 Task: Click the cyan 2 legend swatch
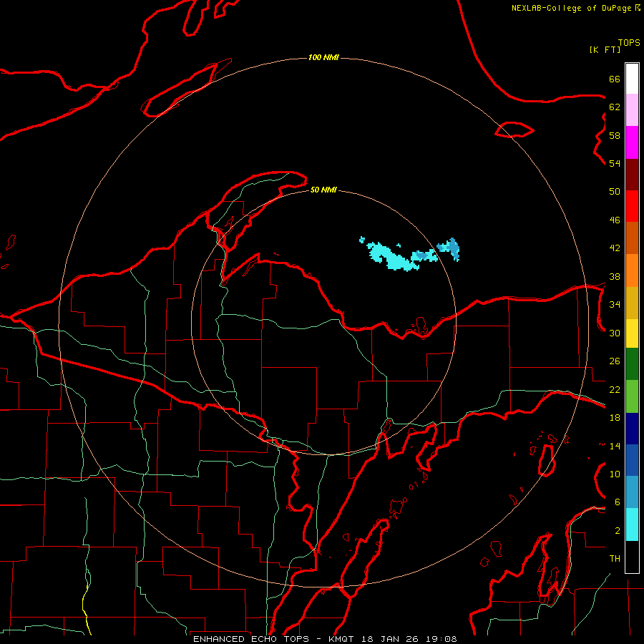point(632,525)
